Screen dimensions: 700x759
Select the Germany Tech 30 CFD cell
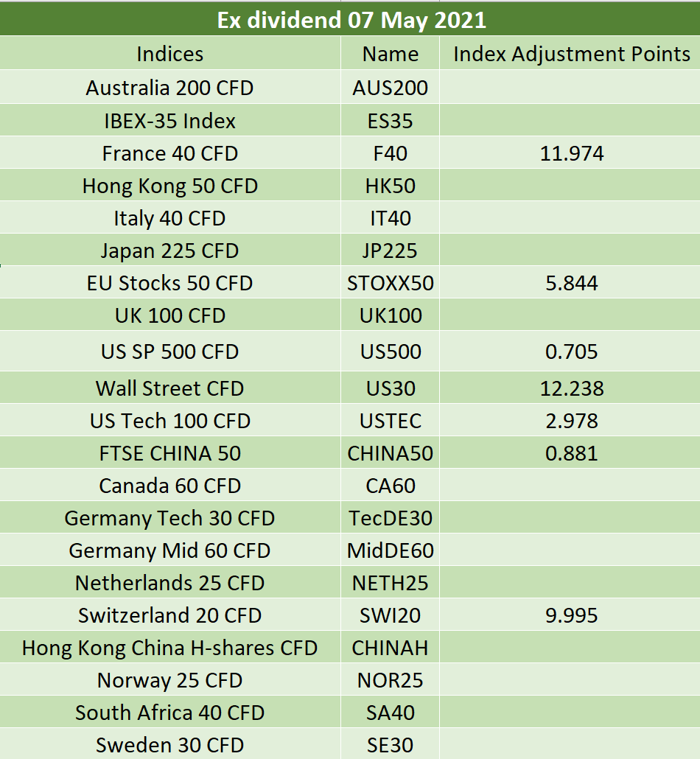(x=170, y=518)
